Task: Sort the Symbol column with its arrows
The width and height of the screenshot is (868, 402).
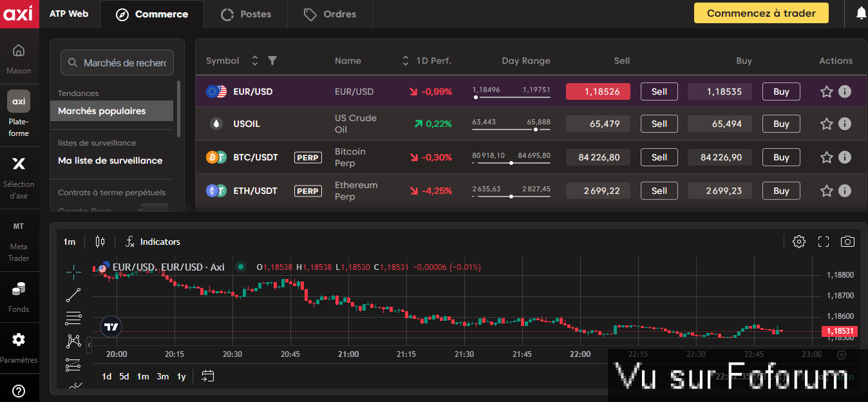Action: pyautogui.click(x=255, y=60)
